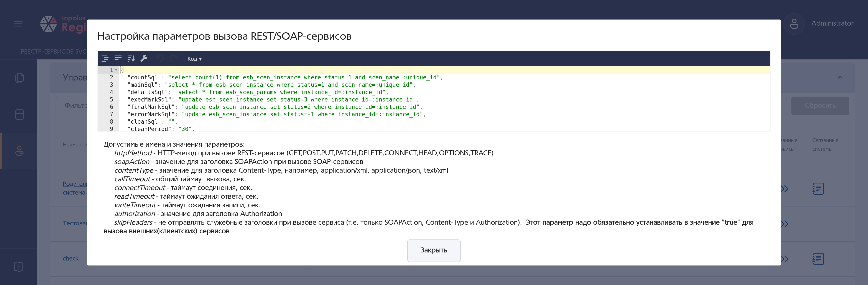This screenshot has height=285, width=868.
Task: Click the "finalMarkSql" key on line 6
Action: [x=151, y=107]
